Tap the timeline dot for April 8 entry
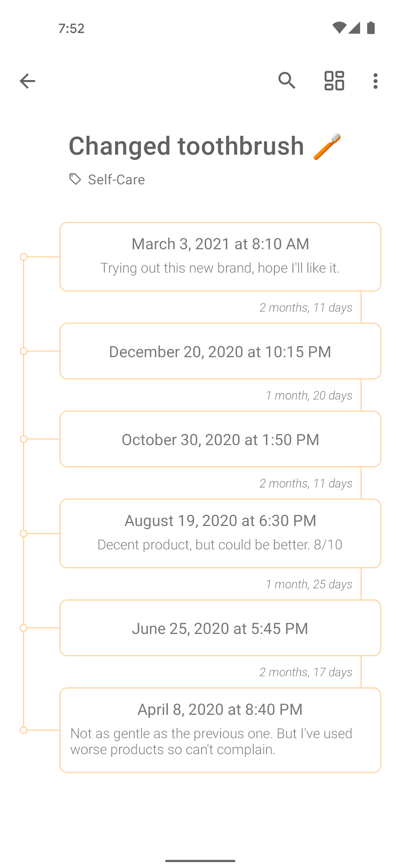Screen dimensions: 401x868 (24, 730)
